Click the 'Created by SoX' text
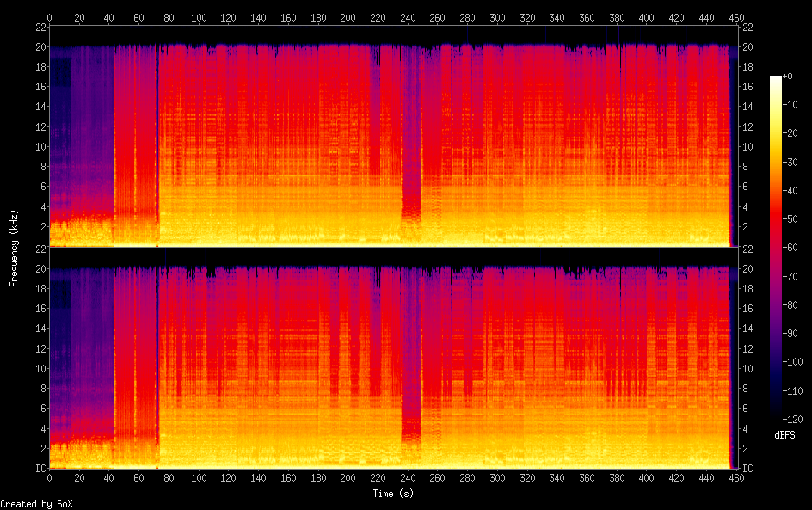 point(34,503)
